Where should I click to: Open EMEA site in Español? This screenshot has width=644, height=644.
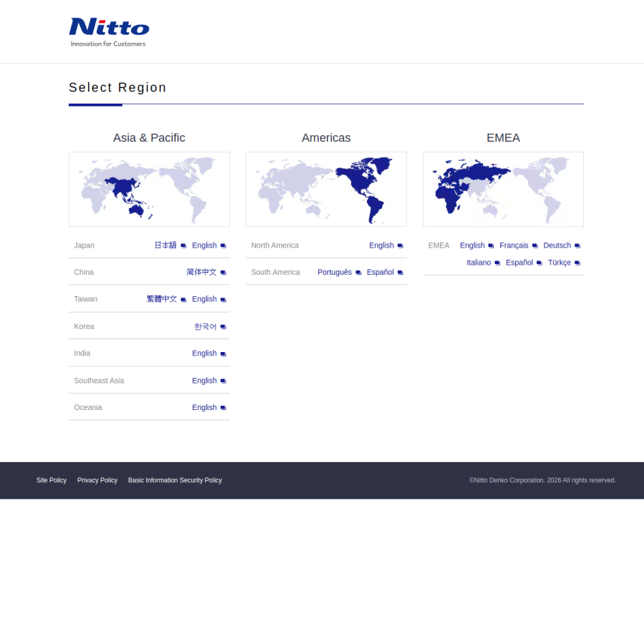519,263
